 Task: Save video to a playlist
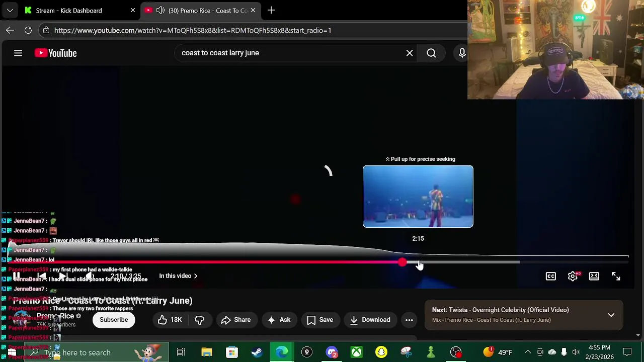click(320, 320)
